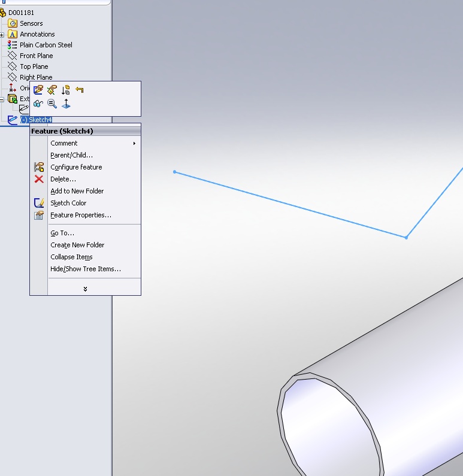Select the Top Plane label
Screen dimensions: 463x476
(x=34, y=66)
